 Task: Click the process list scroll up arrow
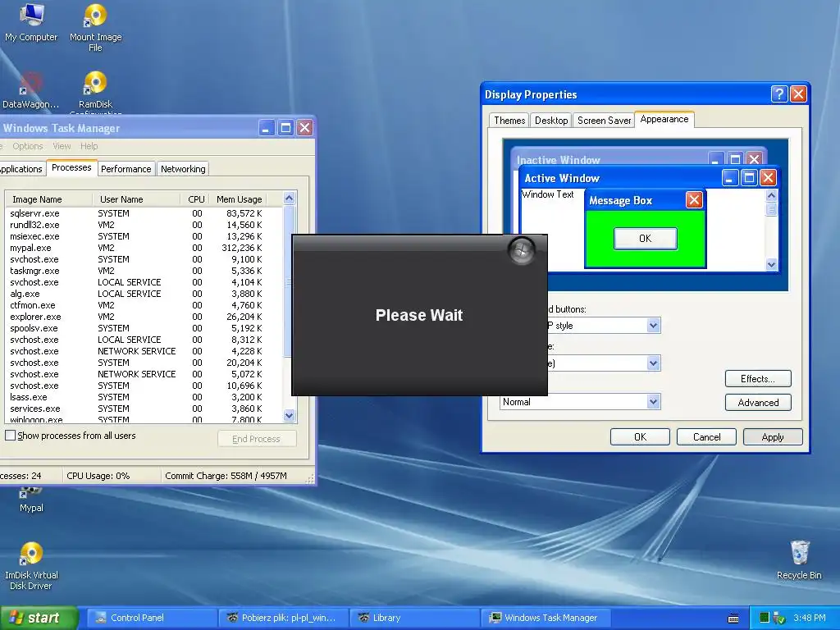pyautogui.click(x=290, y=199)
